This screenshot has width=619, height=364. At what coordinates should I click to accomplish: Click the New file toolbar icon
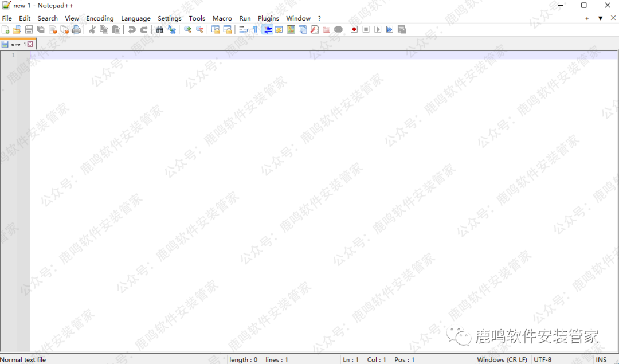click(6, 30)
